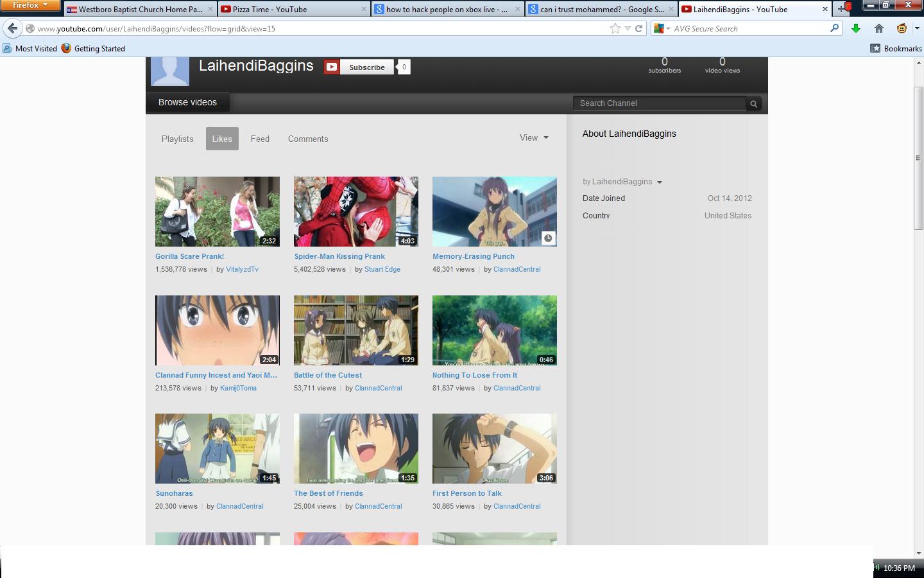Viewport: 924px width, 578px height.
Task: Close the Pizza Time YouTube tab
Action: coord(364,9)
